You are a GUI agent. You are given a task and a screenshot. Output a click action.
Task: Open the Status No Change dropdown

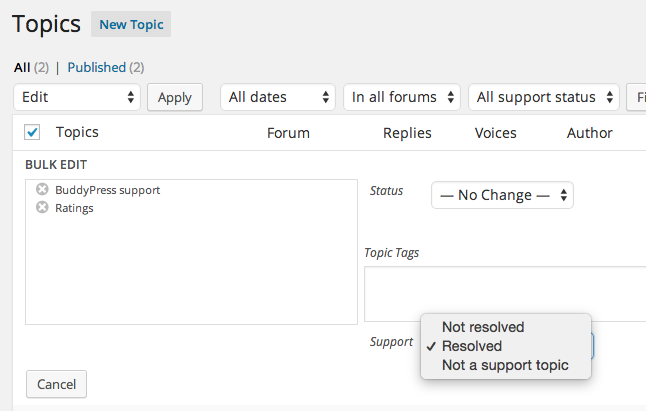pyautogui.click(x=502, y=195)
